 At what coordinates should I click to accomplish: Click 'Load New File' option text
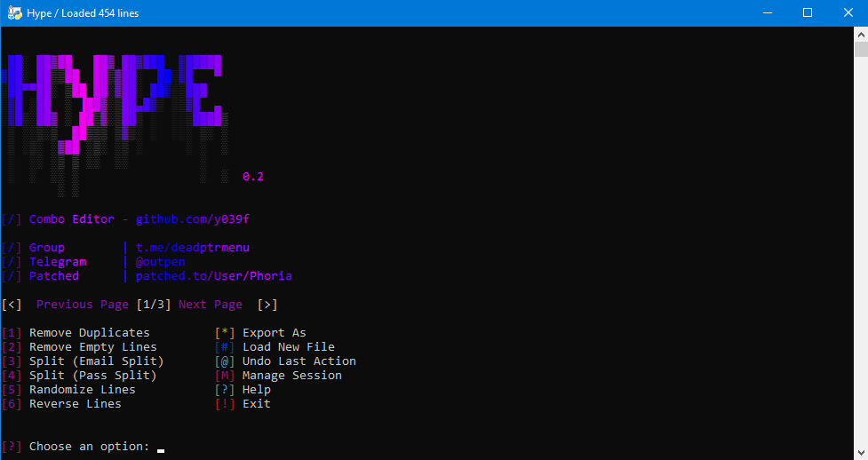289,347
